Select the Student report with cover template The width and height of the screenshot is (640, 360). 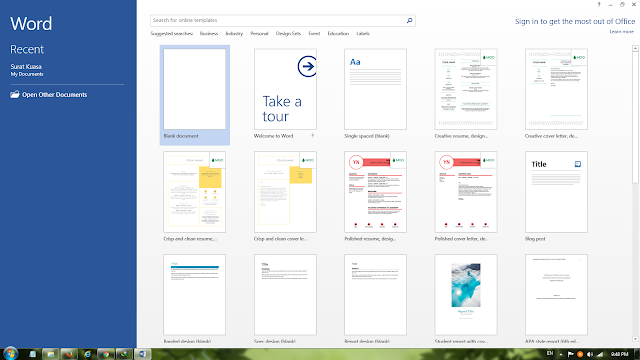pyautogui.click(x=466, y=295)
